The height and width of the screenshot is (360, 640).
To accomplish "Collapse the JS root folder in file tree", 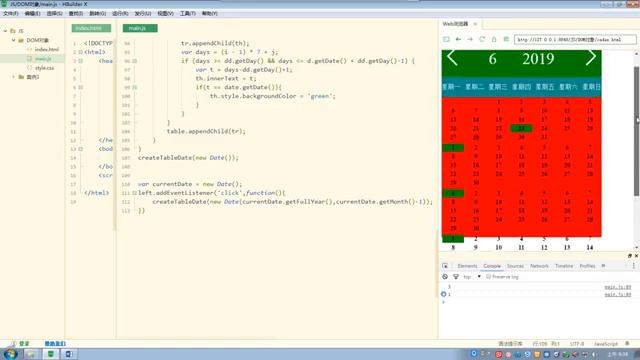I will coord(5,31).
